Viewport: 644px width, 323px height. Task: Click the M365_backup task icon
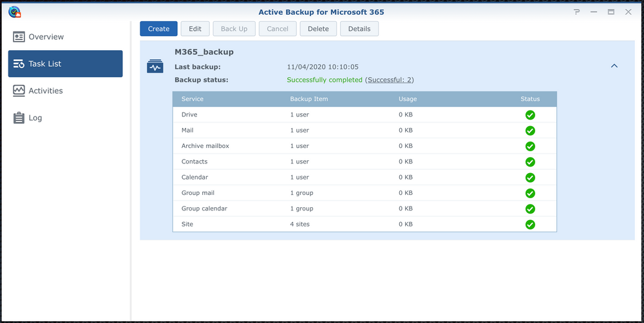155,66
